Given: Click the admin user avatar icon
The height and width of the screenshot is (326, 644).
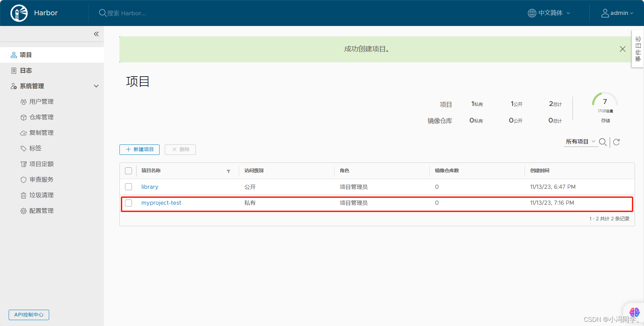Looking at the screenshot, I should (x=605, y=13).
